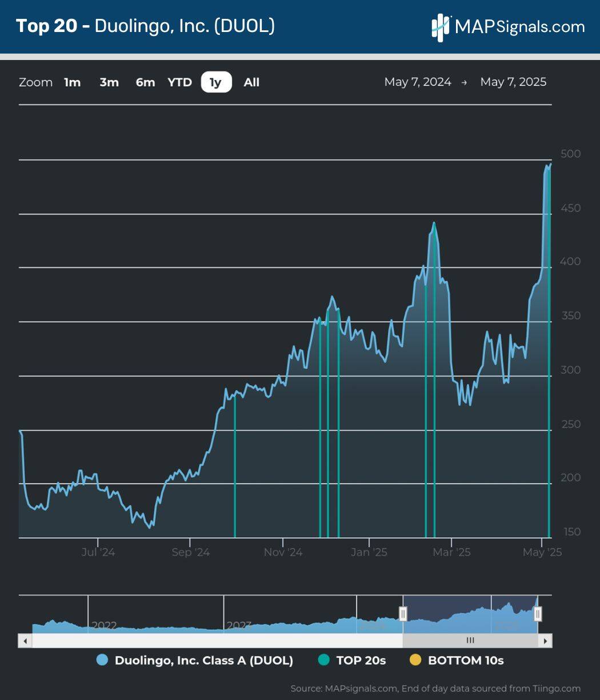Switch chart zoom to YTD

179,82
